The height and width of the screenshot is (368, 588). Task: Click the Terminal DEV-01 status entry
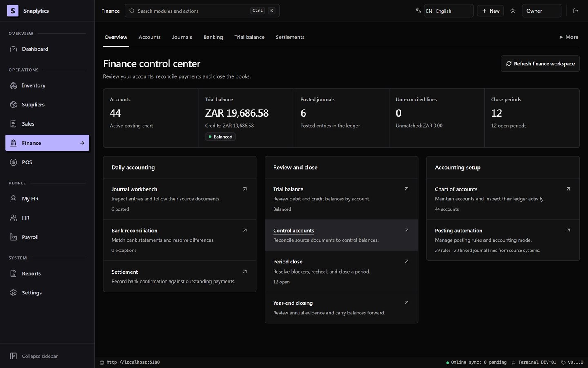point(534,362)
